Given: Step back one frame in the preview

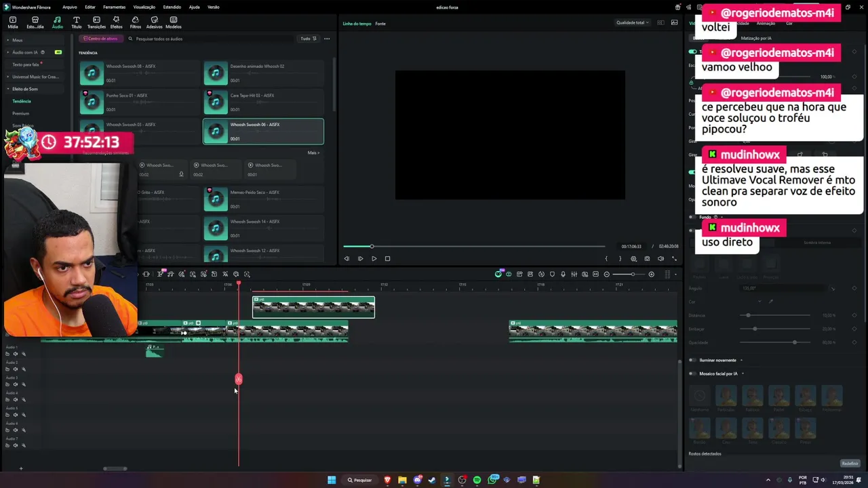Looking at the screenshot, I should point(347,258).
